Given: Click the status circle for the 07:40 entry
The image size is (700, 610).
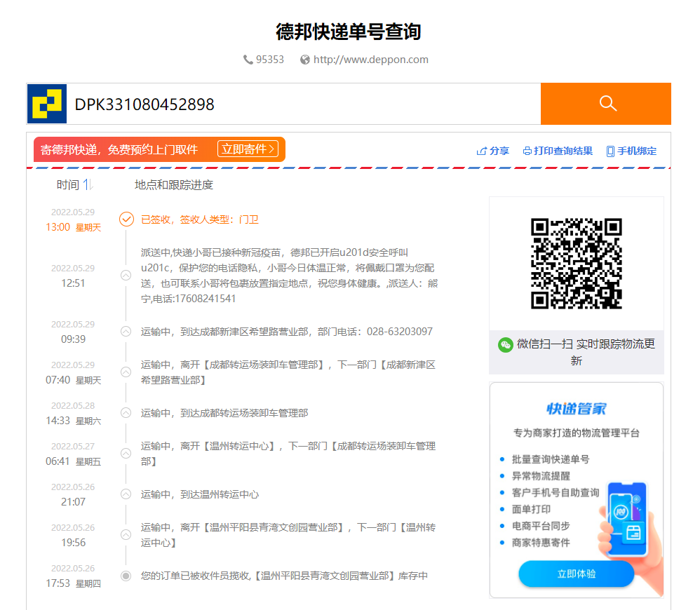Looking at the screenshot, I should tap(126, 372).
